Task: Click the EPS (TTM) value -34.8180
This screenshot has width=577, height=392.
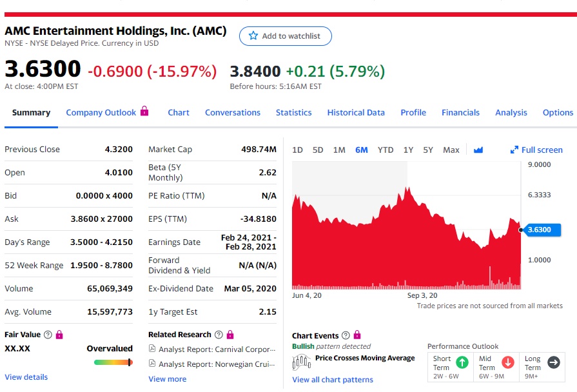Action: coord(258,219)
